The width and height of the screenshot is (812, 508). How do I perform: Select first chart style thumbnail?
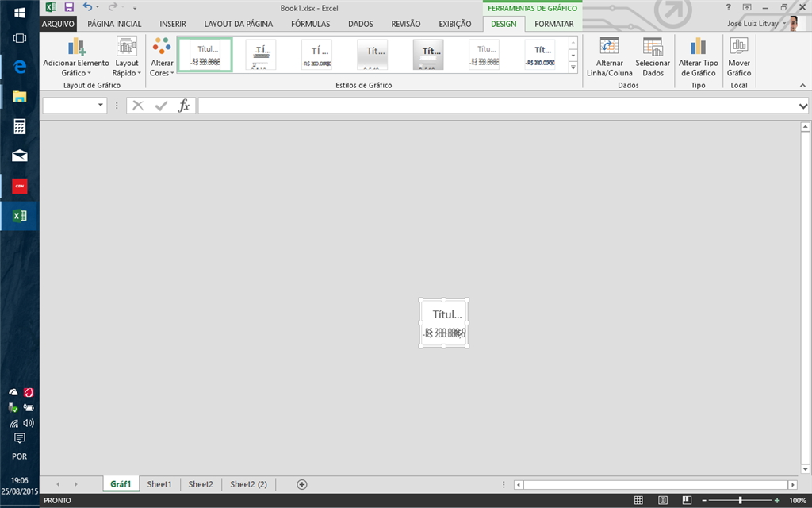[205, 55]
